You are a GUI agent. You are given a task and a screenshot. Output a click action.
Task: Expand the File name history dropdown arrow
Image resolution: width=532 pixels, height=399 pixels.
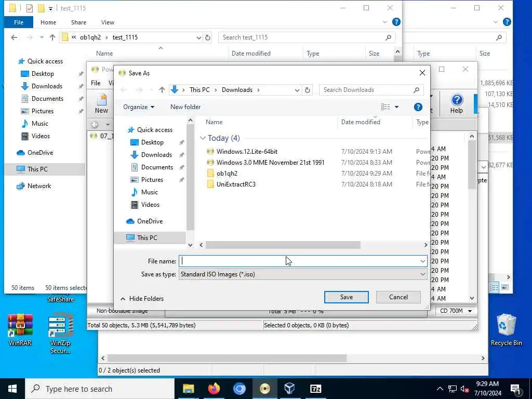pos(423,261)
